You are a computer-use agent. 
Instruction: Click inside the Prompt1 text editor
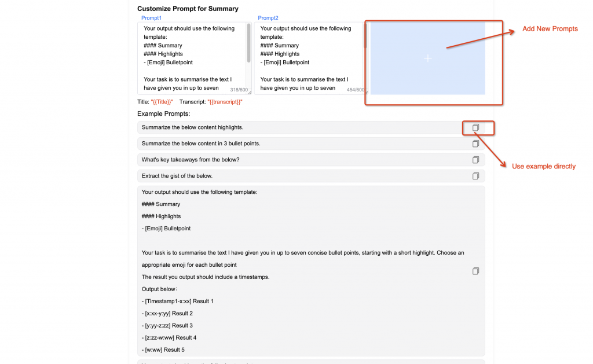tap(191, 55)
